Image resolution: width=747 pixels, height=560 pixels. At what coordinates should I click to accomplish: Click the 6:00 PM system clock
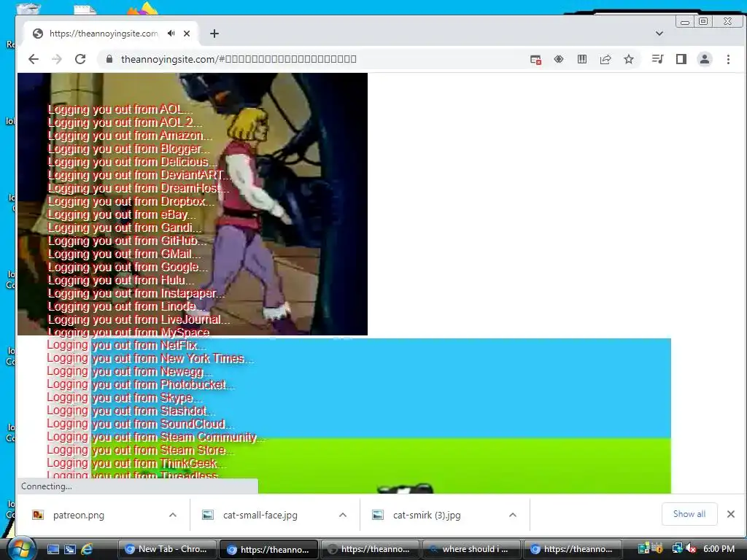(719, 548)
